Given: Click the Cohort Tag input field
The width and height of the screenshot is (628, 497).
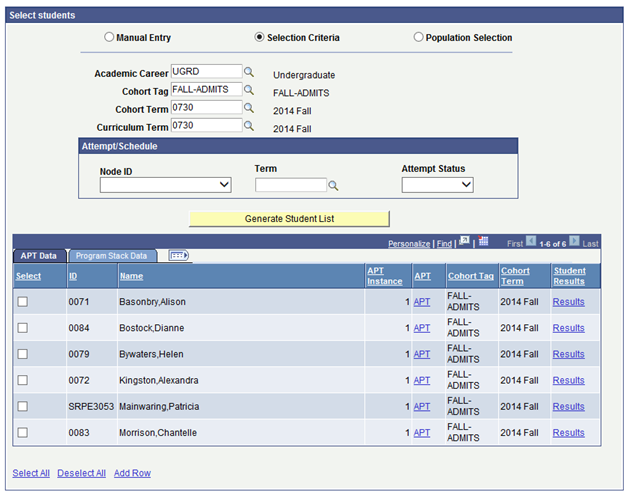Looking at the screenshot, I should [206, 90].
